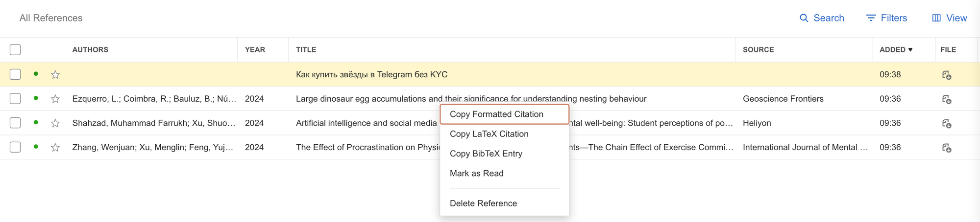Sort by the ADDED column arrow
Viewport: 980px width, 222px height.
(x=910, y=50)
